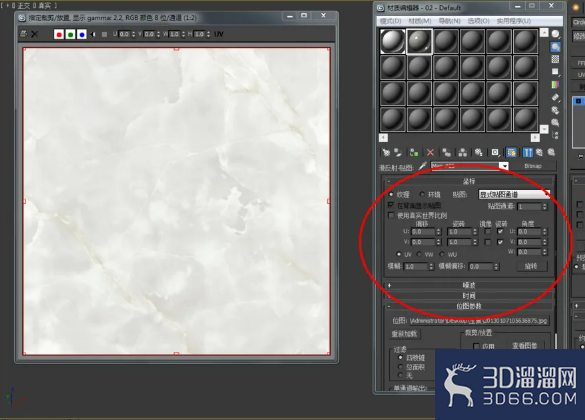Toggle Show Shaded Material in Viewport icon
Image resolution: width=585 pixels, height=420 pixels.
click(x=511, y=152)
